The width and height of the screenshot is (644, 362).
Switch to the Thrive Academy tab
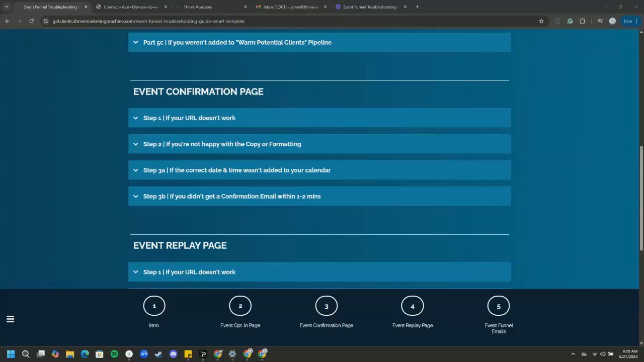point(211,7)
